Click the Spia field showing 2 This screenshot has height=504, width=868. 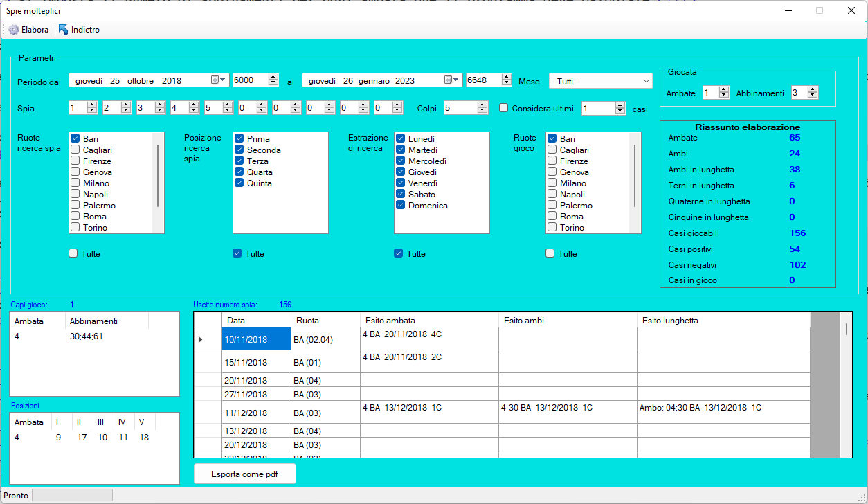tap(111, 108)
